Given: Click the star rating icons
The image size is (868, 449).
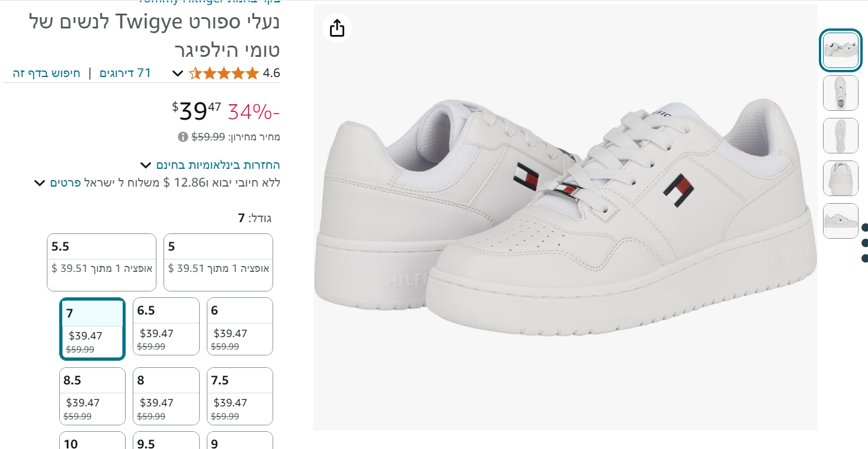Looking at the screenshot, I should (224, 73).
